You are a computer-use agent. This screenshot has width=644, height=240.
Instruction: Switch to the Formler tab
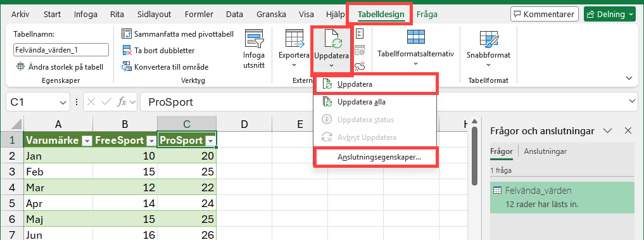(199, 15)
